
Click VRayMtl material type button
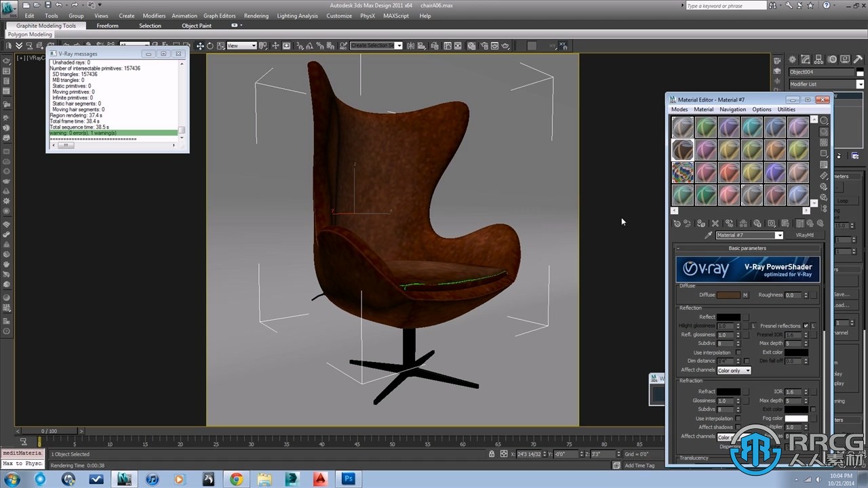click(x=805, y=235)
